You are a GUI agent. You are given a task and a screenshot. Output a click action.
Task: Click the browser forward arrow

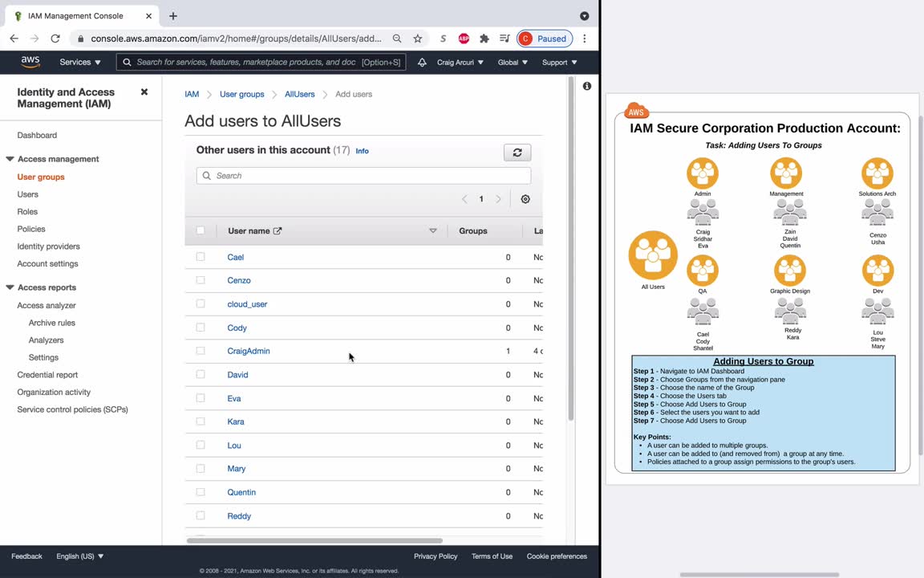point(34,39)
